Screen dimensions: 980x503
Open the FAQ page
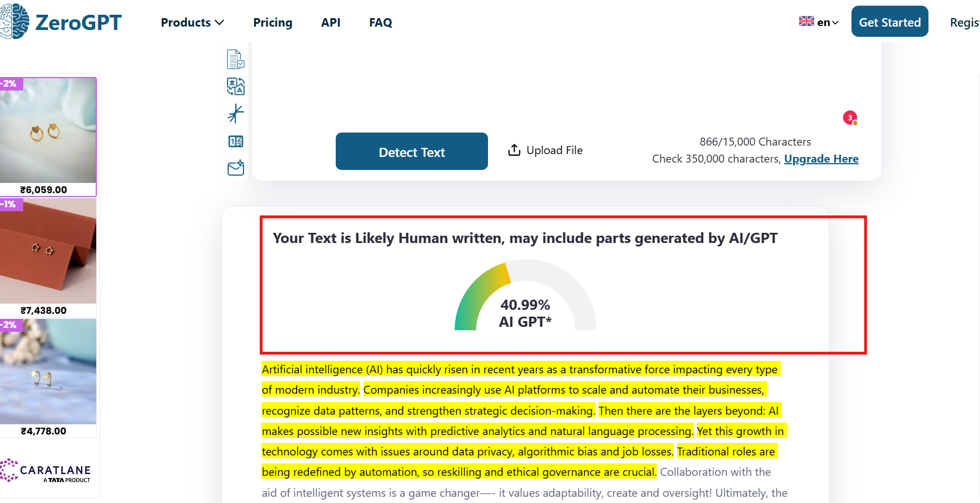[380, 23]
